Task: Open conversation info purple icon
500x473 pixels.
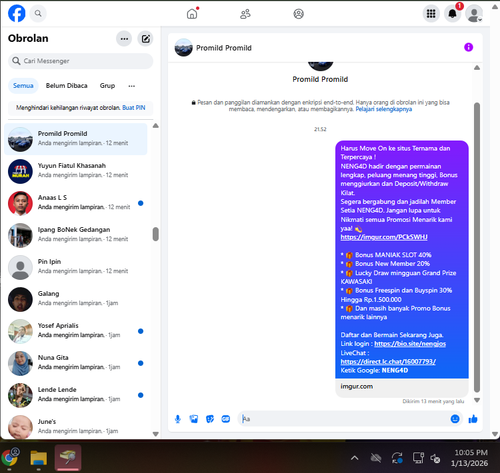Action: pos(468,47)
